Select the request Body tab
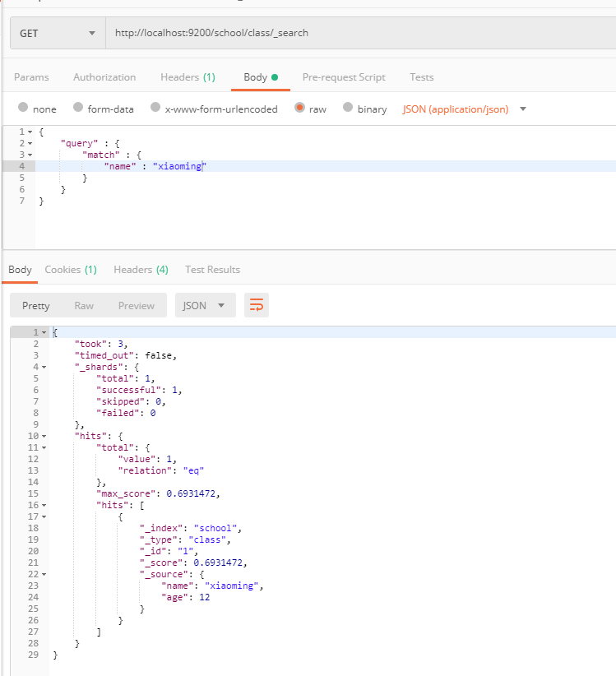The width and height of the screenshot is (616, 676). 261,77
